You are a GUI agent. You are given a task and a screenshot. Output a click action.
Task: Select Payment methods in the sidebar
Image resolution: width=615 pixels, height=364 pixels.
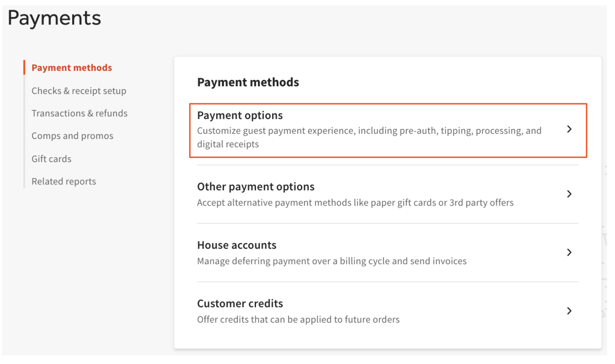[x=72, y=67]
